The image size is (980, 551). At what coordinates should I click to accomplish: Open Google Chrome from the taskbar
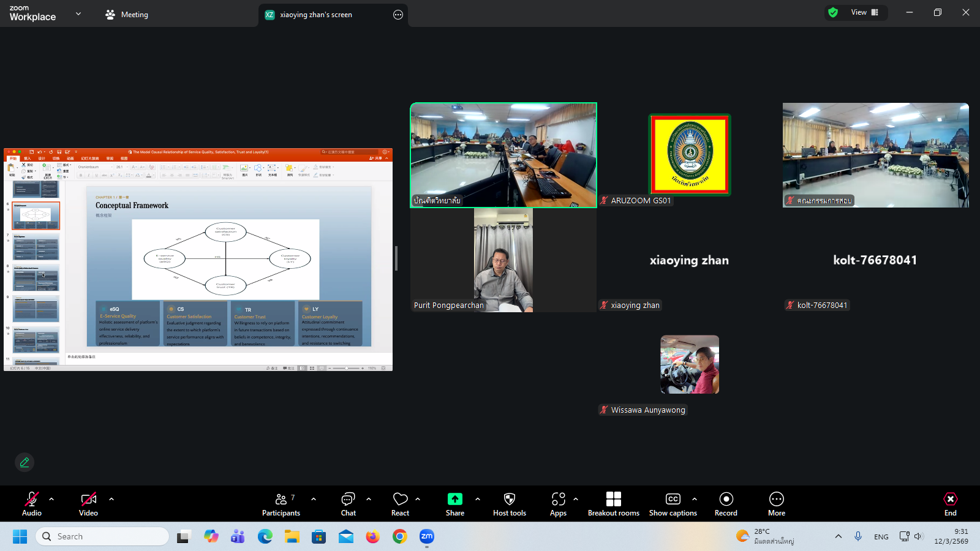[400, 537]
